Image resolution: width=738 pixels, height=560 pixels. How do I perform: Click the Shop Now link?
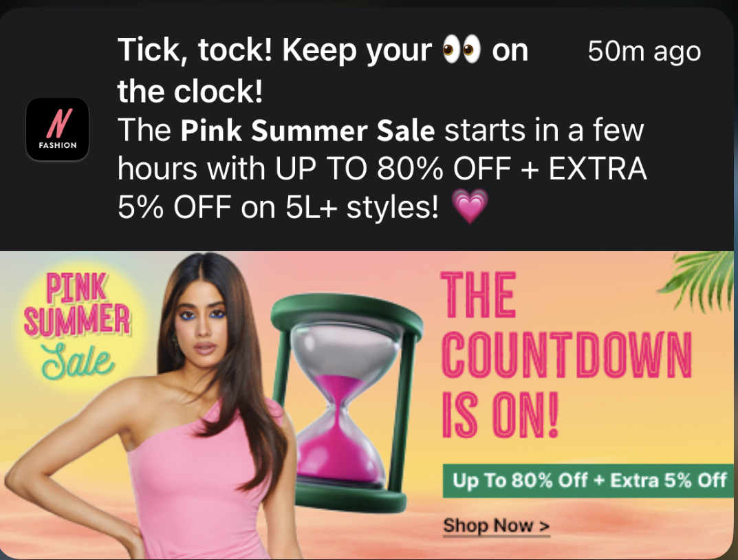[x=496, y=525]
